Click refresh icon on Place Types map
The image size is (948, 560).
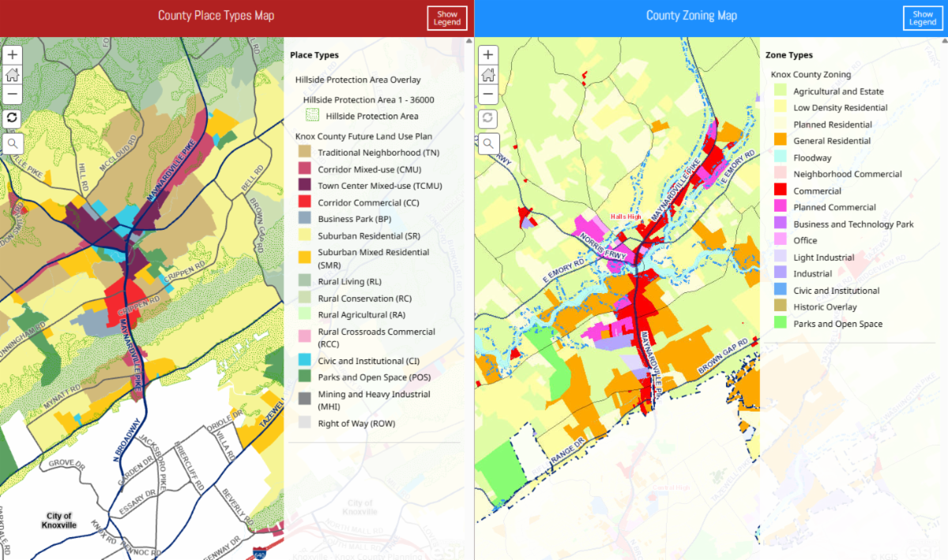13,118
